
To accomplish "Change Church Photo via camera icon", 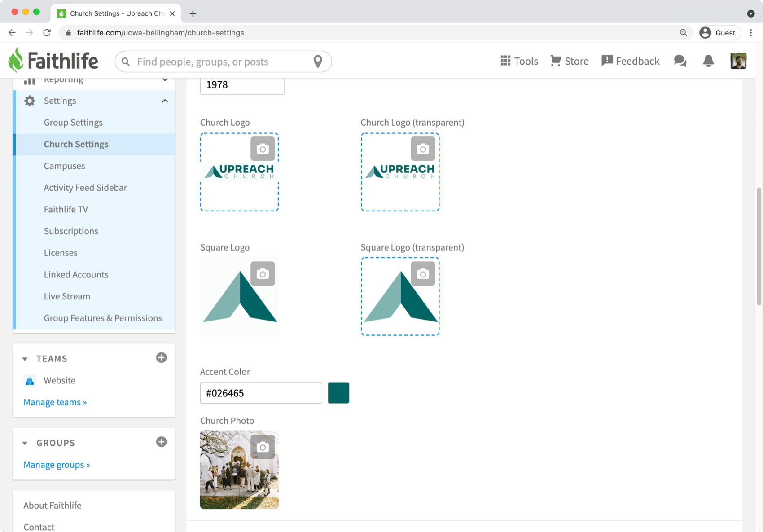I will (263, 447).
